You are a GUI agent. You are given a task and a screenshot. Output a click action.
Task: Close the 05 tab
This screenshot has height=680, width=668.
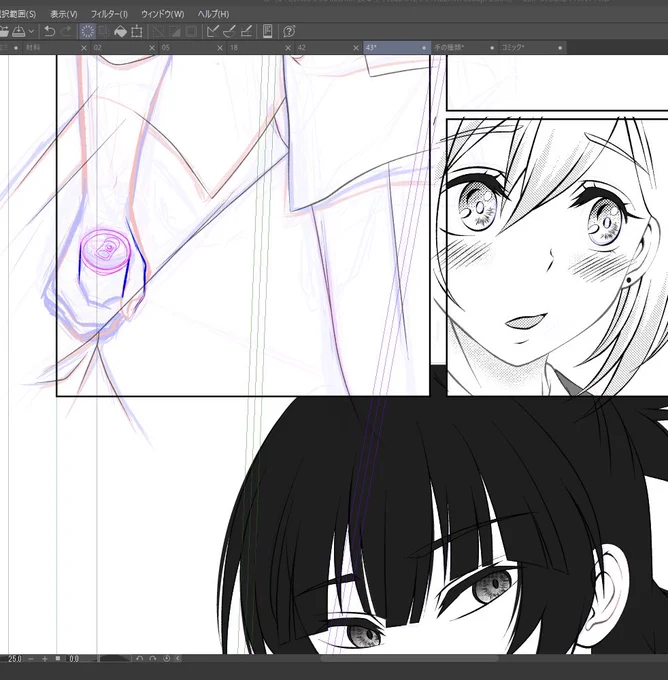[x=220, y=48]
